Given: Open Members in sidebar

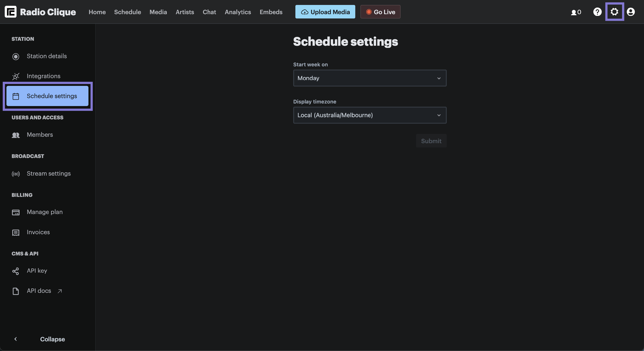Looking at the screenshot, I should pyautogui.click(x=47, y=135).
